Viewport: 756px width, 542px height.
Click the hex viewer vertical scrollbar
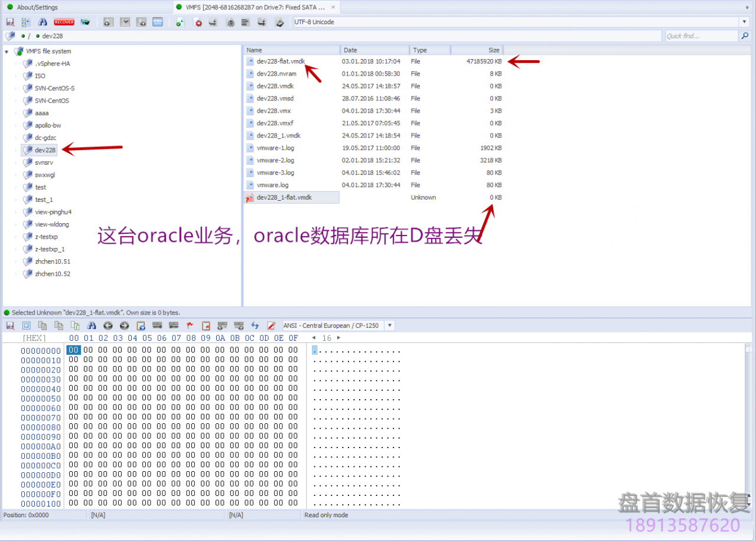coord(748,425)
